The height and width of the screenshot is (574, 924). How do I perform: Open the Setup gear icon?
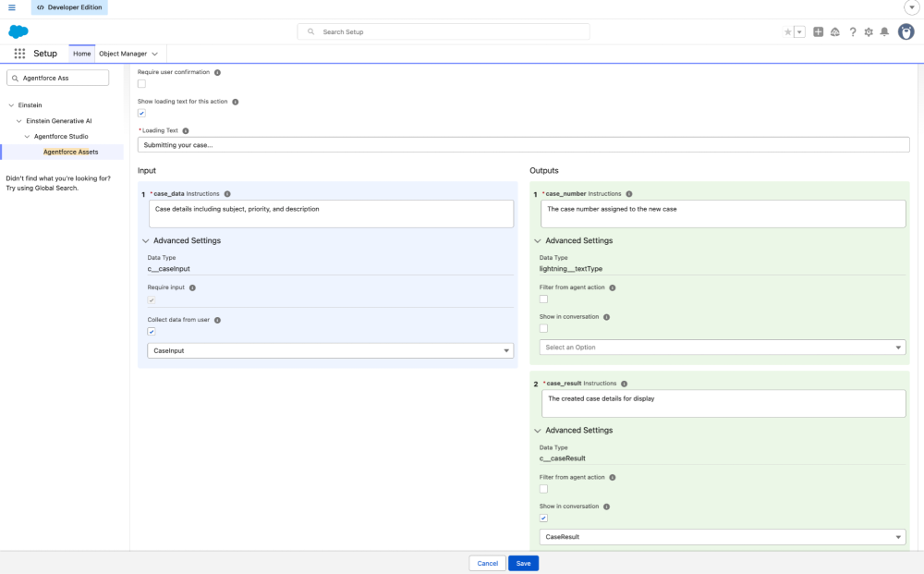pos(869,31)
